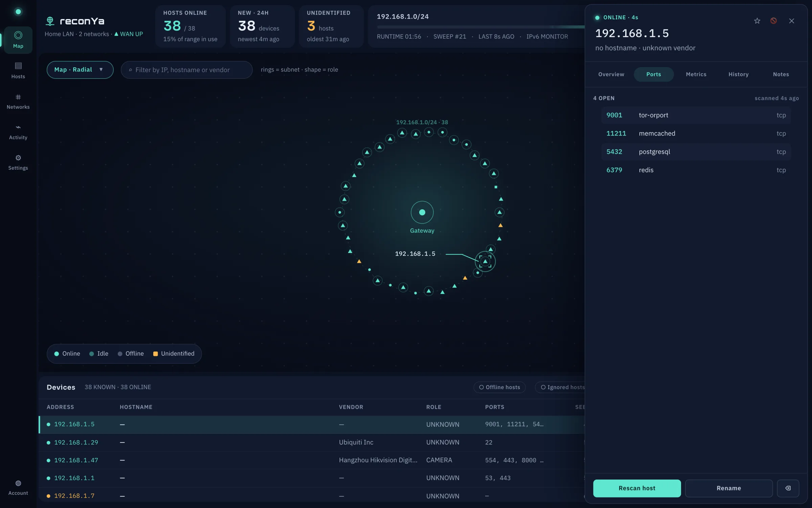Open the Map view in sidebar
812x508 pixels.
18,40
